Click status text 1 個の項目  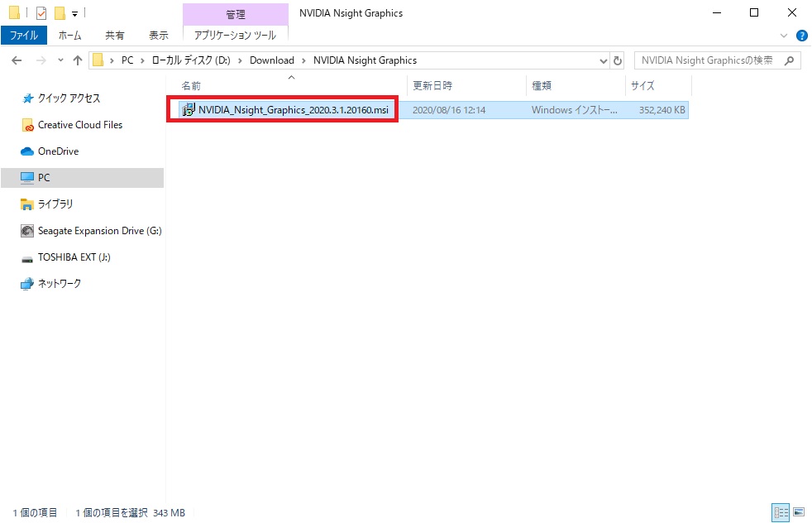pos(36,512)
